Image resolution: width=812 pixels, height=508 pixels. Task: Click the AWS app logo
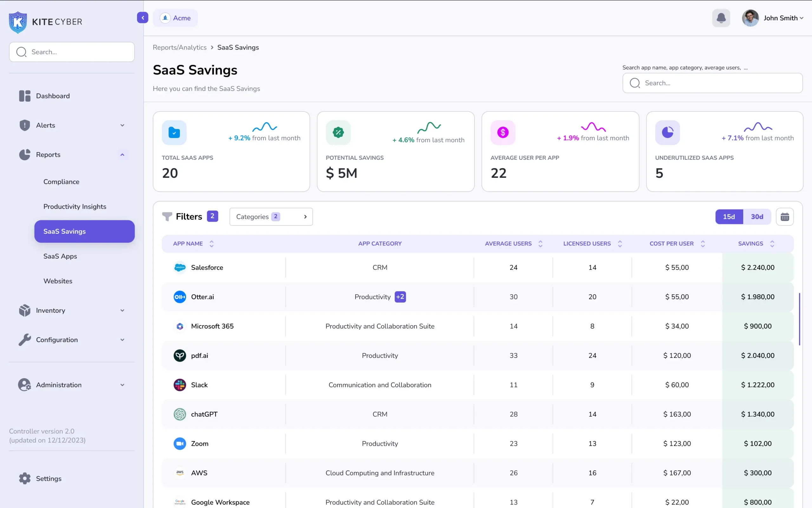point(180,473)
